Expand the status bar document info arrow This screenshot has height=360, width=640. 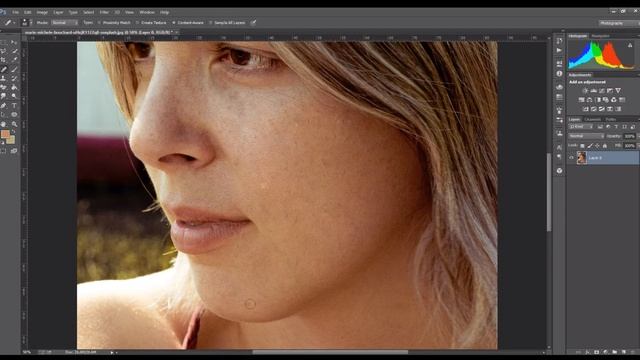112,352
